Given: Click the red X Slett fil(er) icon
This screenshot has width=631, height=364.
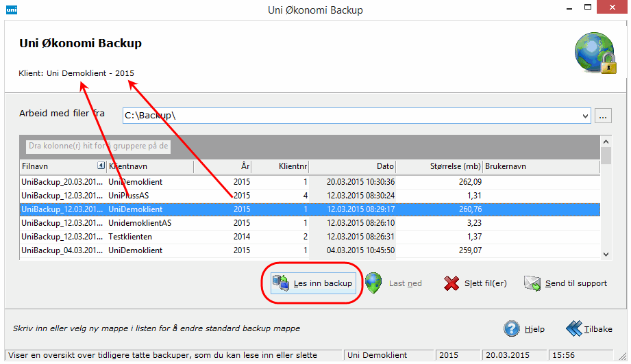Looking at the screenshot, I should [451, 283].
